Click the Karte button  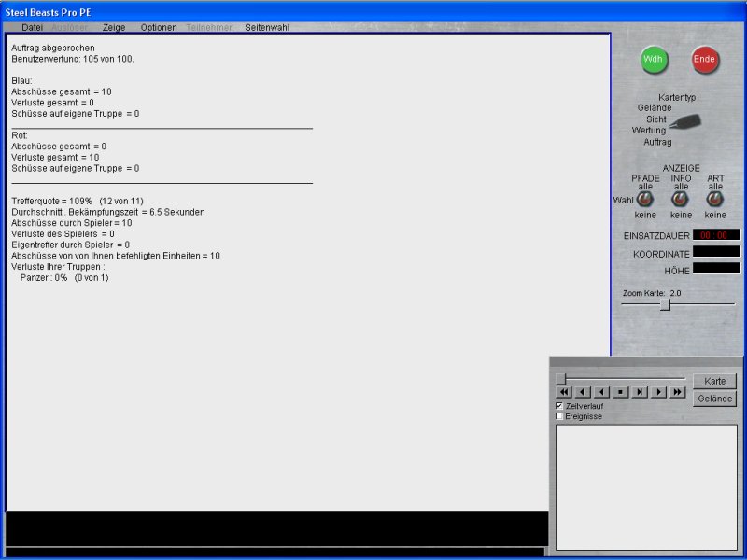(714, 381)
